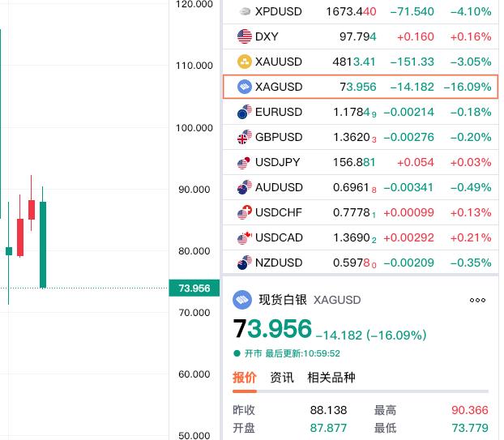Click the tallest red candlestick on chart

(20, 237)
